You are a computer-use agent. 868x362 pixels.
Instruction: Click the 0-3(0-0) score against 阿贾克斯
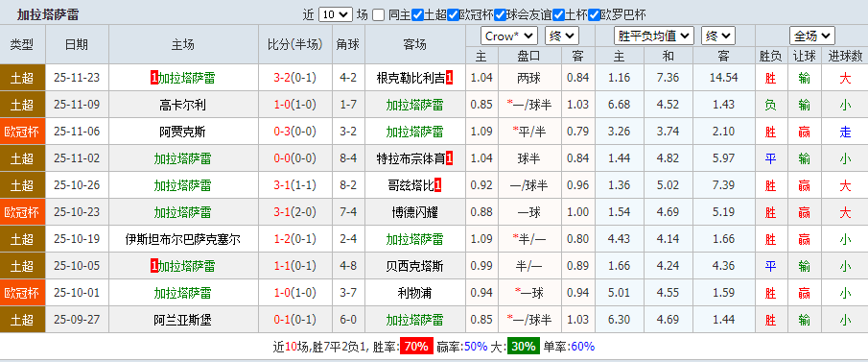pyautogui.click(x=295, y=132)
